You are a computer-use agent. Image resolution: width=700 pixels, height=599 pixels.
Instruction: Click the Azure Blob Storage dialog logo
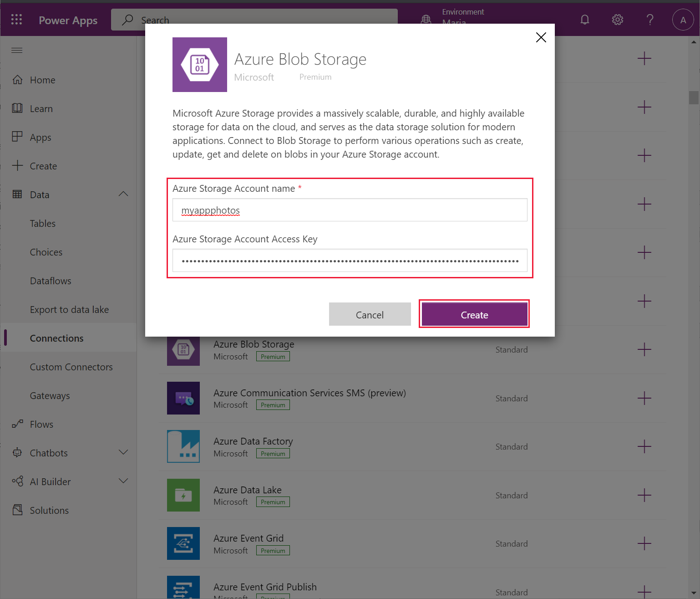pyautogui.click(x=200, y=65)
